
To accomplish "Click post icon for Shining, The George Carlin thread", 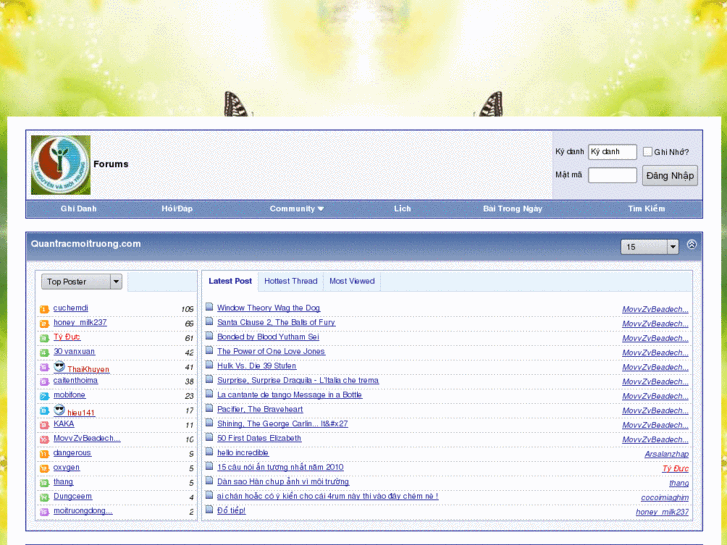I will pyautogui.click(x=210, y=423).
